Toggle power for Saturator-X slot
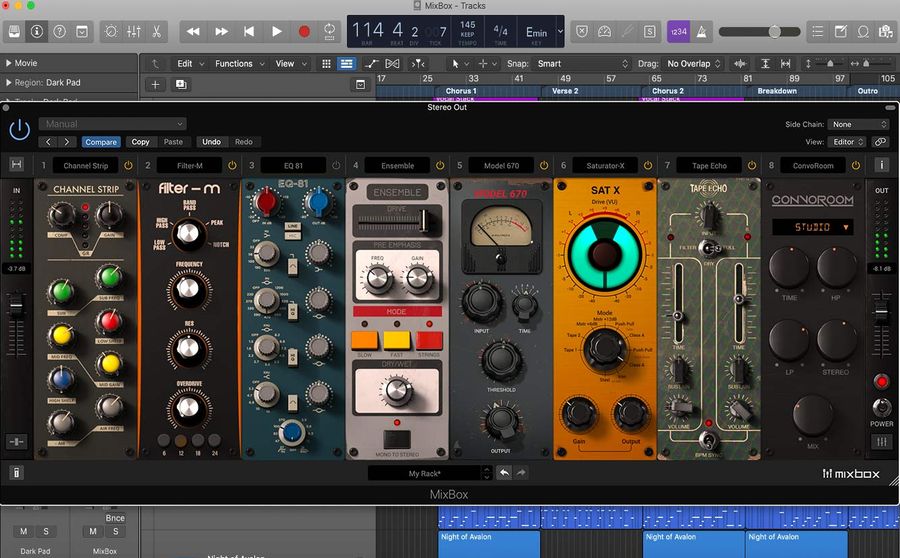The width and height of the screenshot is (900, 558). click(x=647, y=165)
